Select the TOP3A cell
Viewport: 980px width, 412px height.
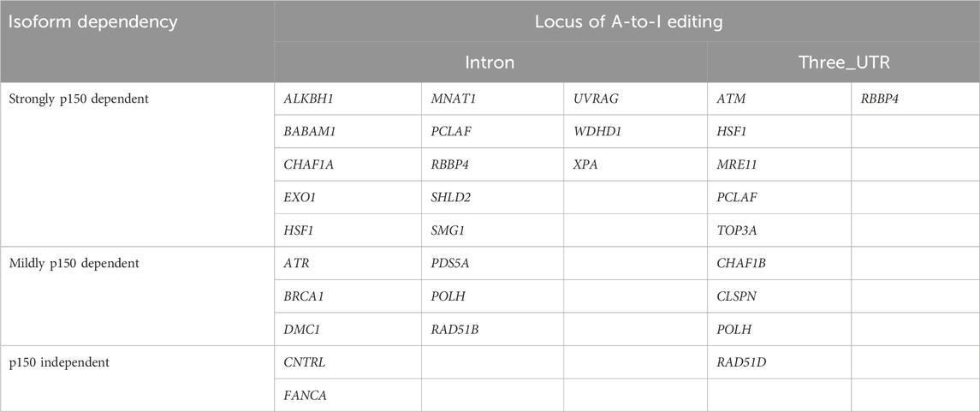click(735, 230)
